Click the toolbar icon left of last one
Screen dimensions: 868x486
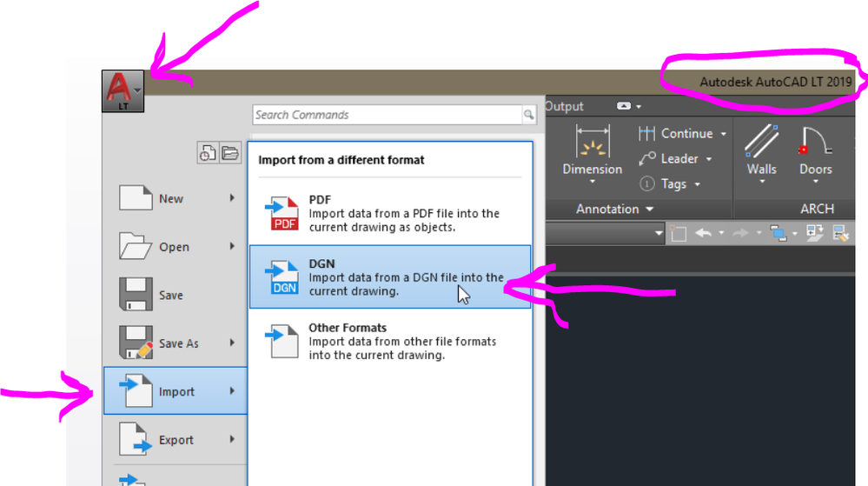[x=814, y=233]
